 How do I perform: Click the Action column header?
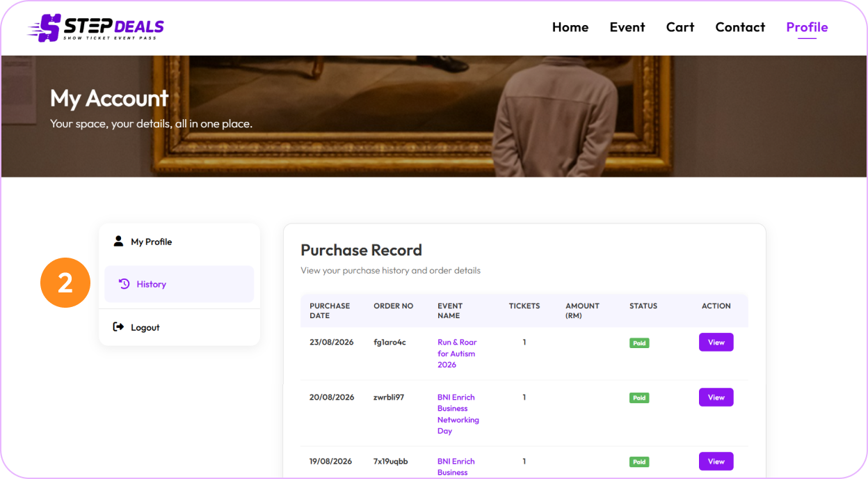point(716,306)
